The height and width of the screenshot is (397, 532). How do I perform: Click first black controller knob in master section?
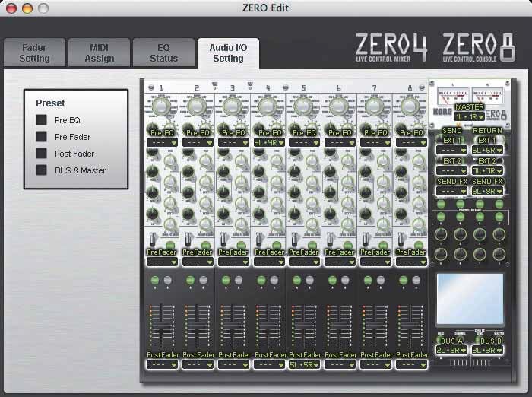(x=441, y=234)
